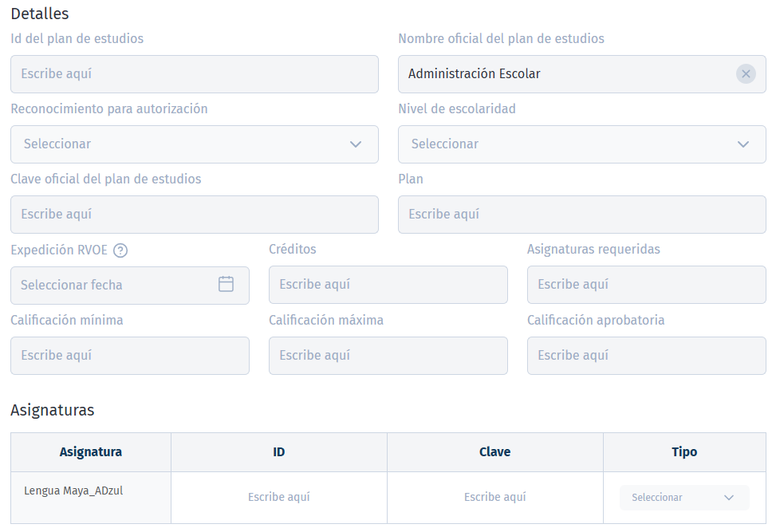Screen dimensions: 776x532
Task: Click inside the Plan text field
Action: [581, 215]
